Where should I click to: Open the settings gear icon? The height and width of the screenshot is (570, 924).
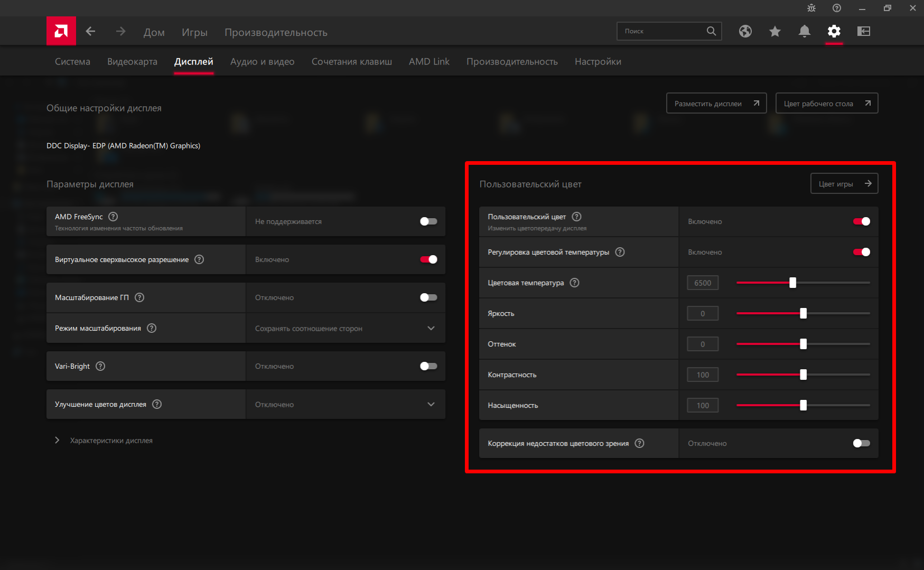(x=834, y=31)
